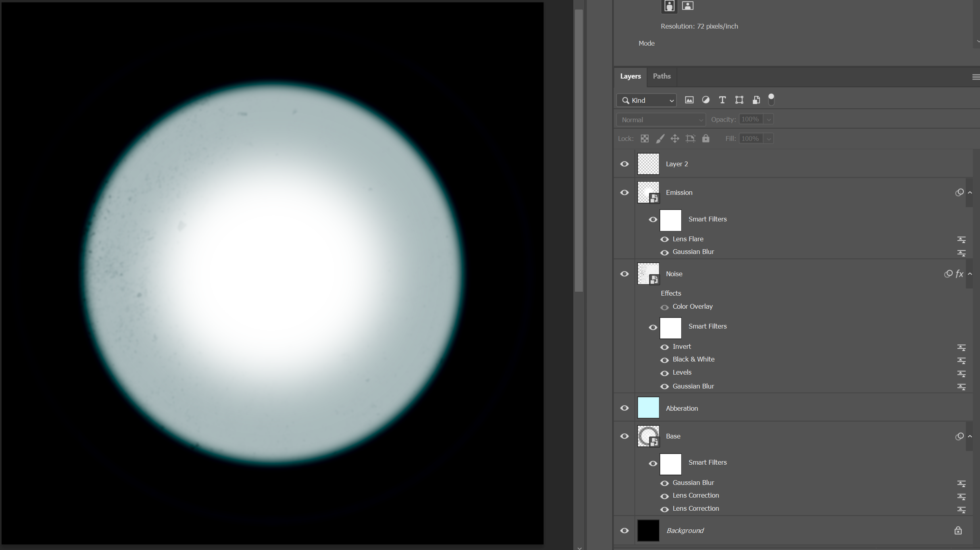The width and height of the screenshot is (980, 550).
Task: Select the Layers tab
Action: pos(630,76)
